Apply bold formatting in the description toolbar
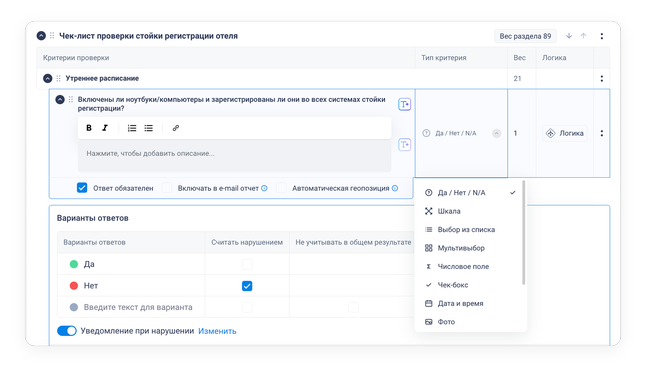Image resolution: width=646 pixels, height=375 pixels. click(x=89, y=128)
